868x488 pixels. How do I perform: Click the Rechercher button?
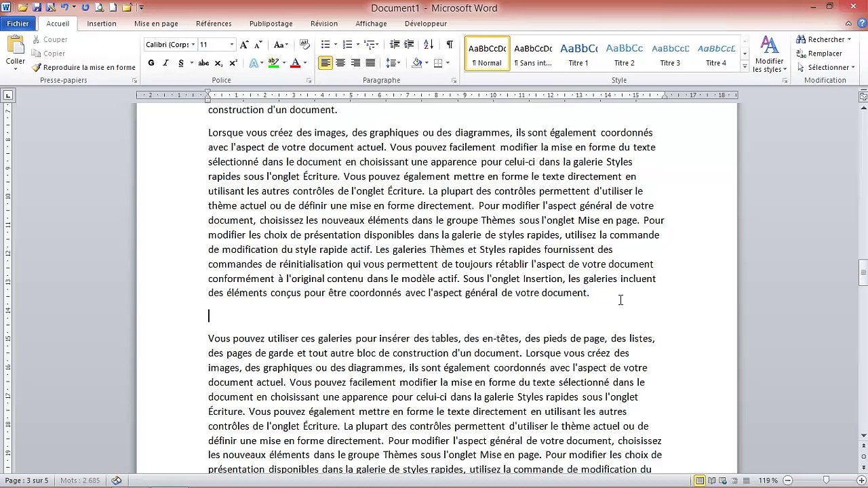click(x=823, y=39)
